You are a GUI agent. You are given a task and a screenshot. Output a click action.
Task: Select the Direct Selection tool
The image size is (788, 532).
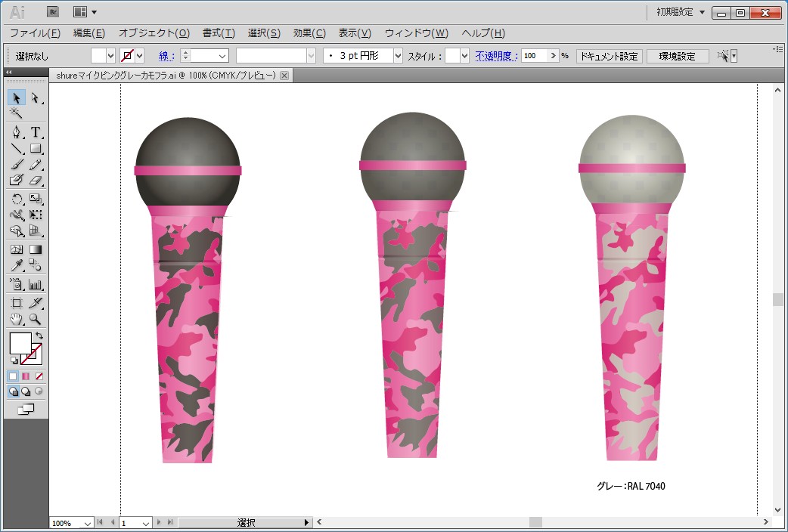point(36,97)
